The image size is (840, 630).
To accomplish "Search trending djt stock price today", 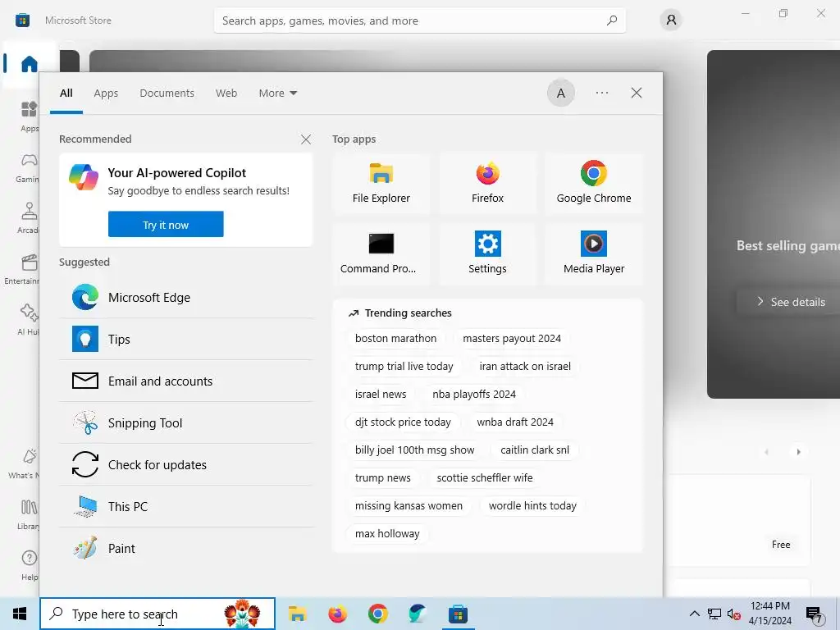I will (x=403, y=422).
